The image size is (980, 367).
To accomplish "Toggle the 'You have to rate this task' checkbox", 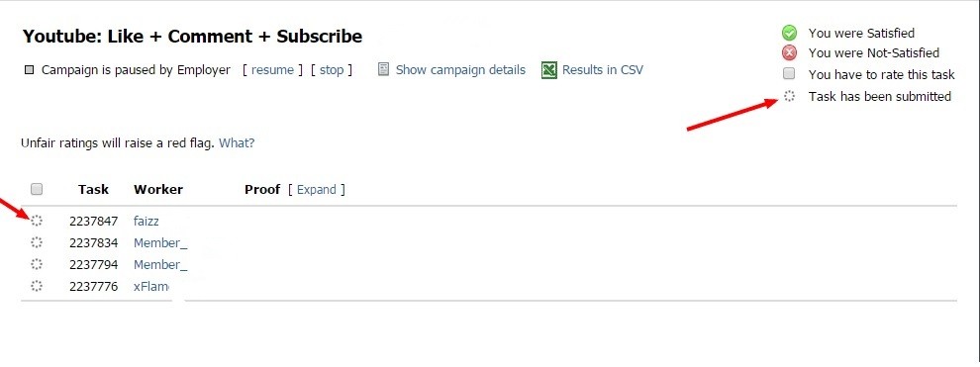I will click(x=789, y=73).
